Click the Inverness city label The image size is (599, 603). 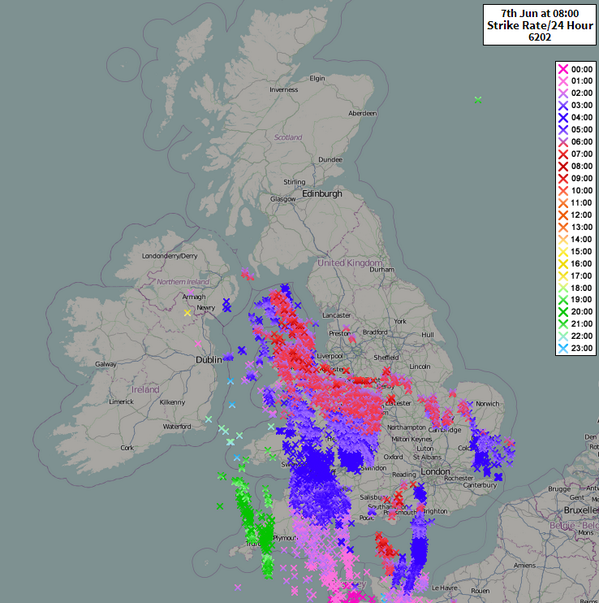pos(284,90)
